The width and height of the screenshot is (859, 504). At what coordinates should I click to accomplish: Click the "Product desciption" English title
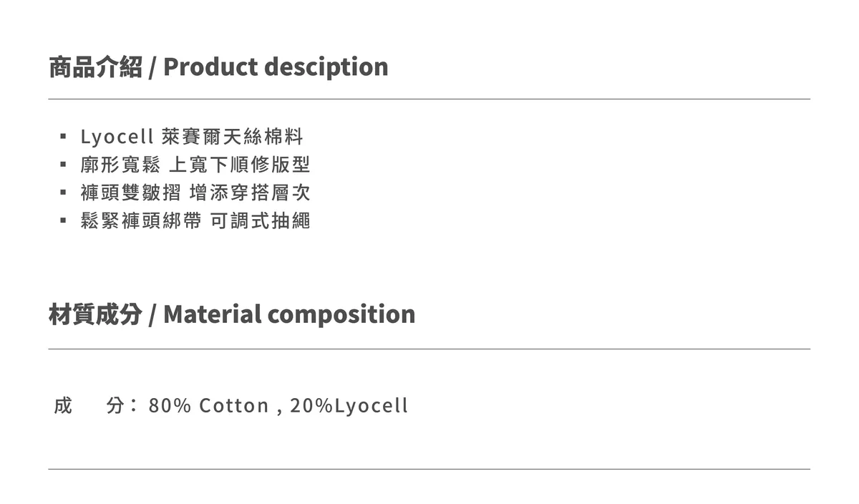(276, 67)
